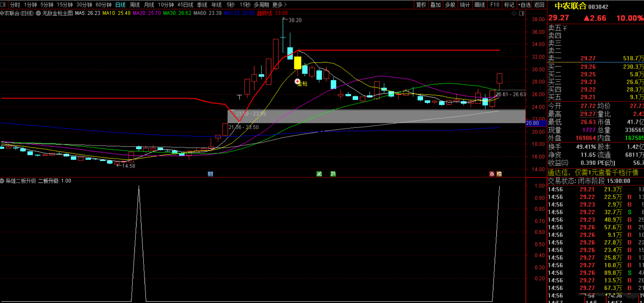The image size is (644, 303).
Task: Switch to 周线 weekly chart
Action: [x=135, y=5]
